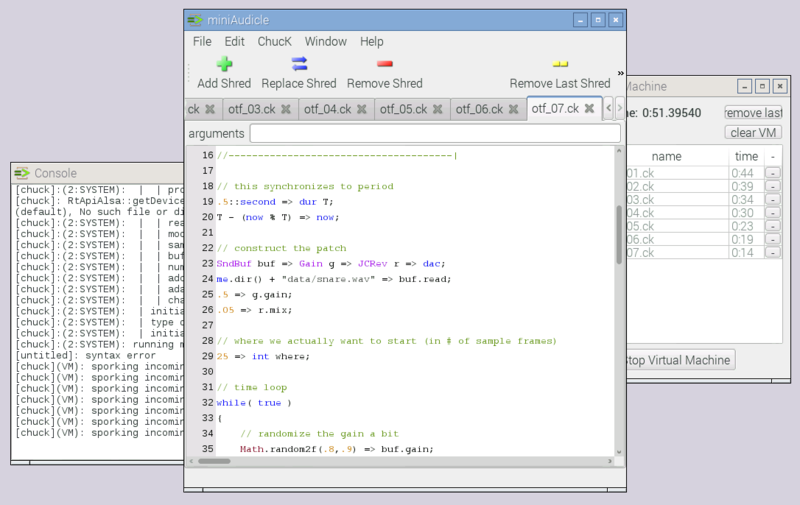Remove the 01.ck shred with minus button

coord(772,173)
